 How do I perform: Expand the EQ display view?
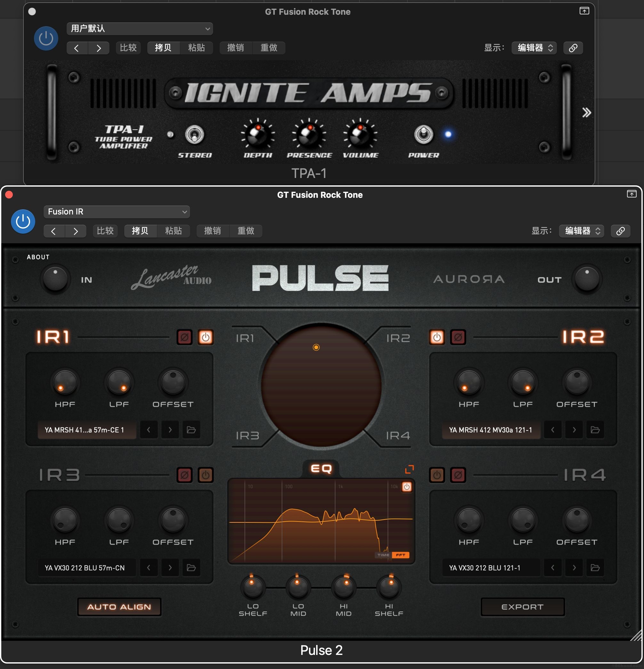coord(409,469)
